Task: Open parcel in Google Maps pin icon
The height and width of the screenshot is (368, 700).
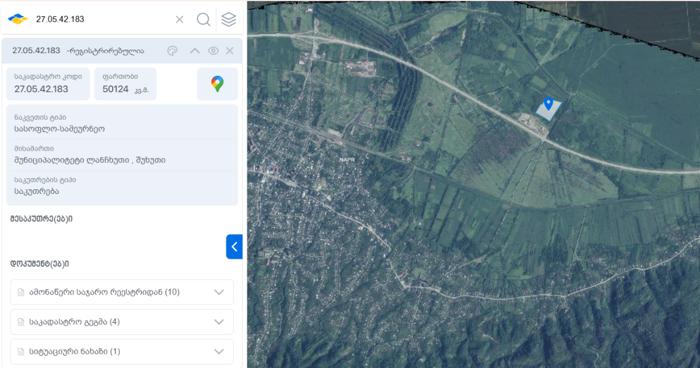Action: [x=217, y=84]
